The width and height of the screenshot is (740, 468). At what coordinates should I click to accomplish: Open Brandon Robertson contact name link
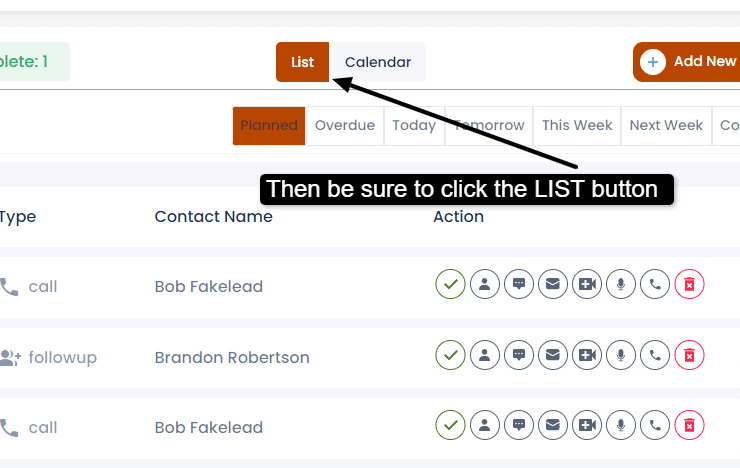[x=232, y=357]
